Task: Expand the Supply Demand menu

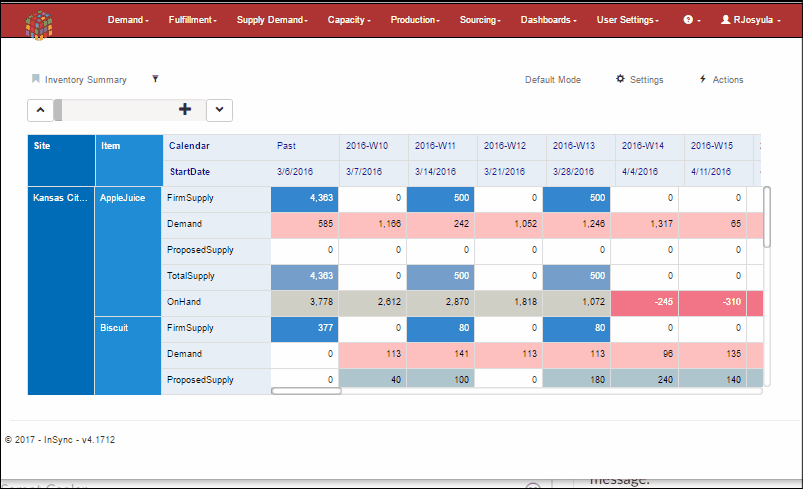Action: [272, 20]
